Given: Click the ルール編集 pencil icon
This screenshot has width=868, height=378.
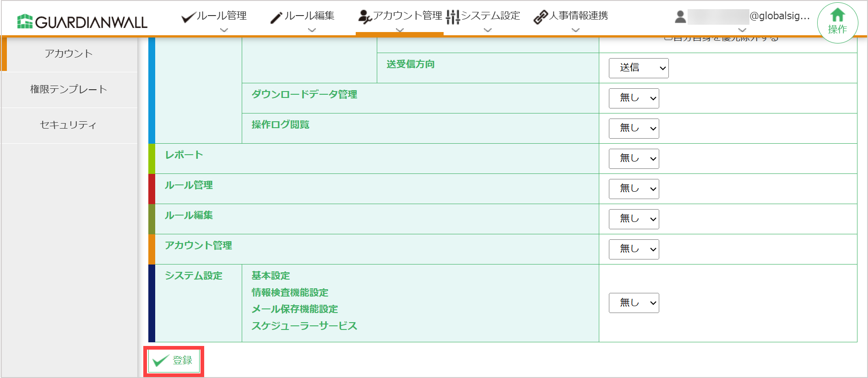Looking at the screenshot, I should [276, 17].
